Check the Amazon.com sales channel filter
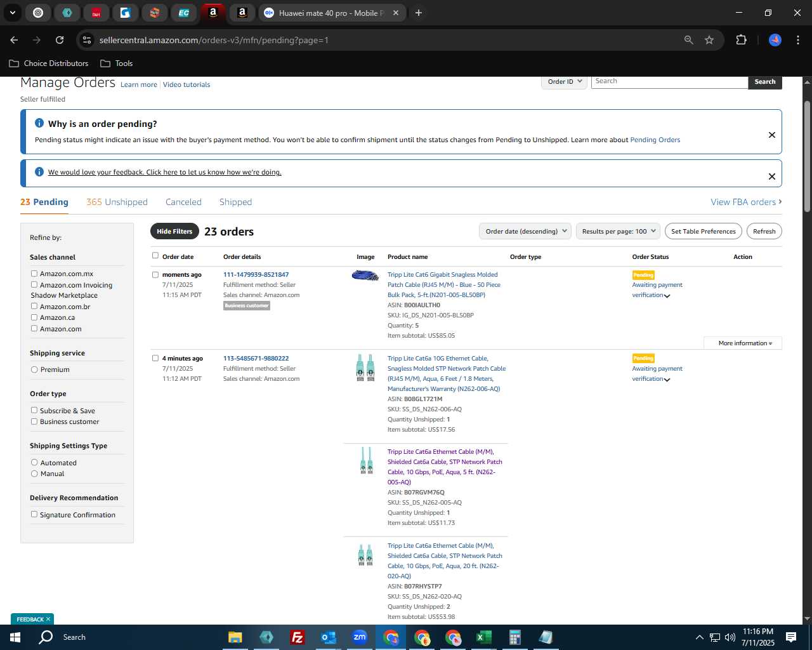The image size is (812, 650). point(34,328)
